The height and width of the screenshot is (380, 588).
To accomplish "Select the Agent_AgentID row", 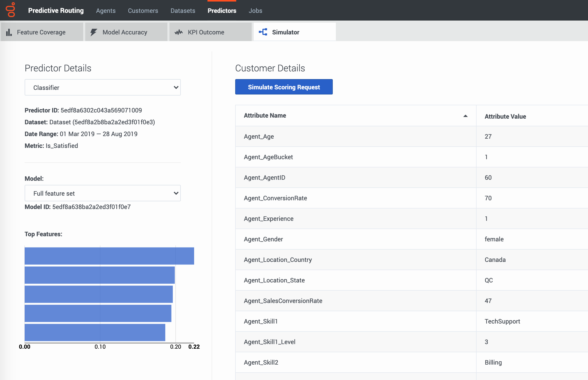I will [412, 177].
